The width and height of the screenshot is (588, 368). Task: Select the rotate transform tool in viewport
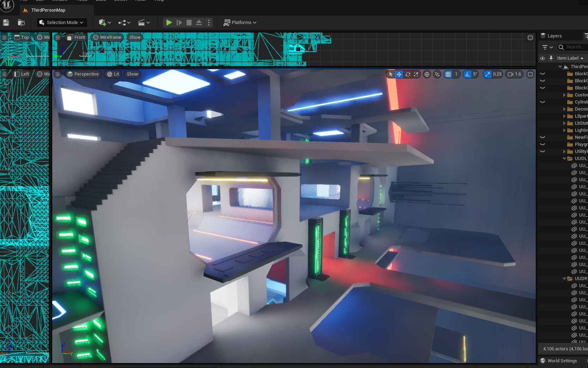tap(408, 74)
